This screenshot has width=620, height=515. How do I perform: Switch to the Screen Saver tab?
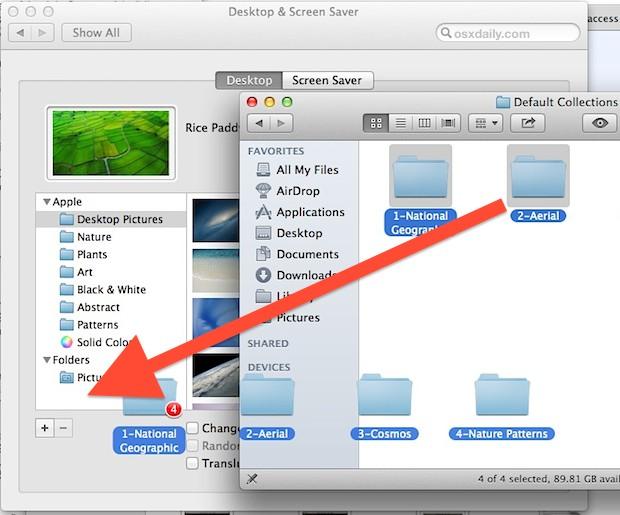click(327, 80)
